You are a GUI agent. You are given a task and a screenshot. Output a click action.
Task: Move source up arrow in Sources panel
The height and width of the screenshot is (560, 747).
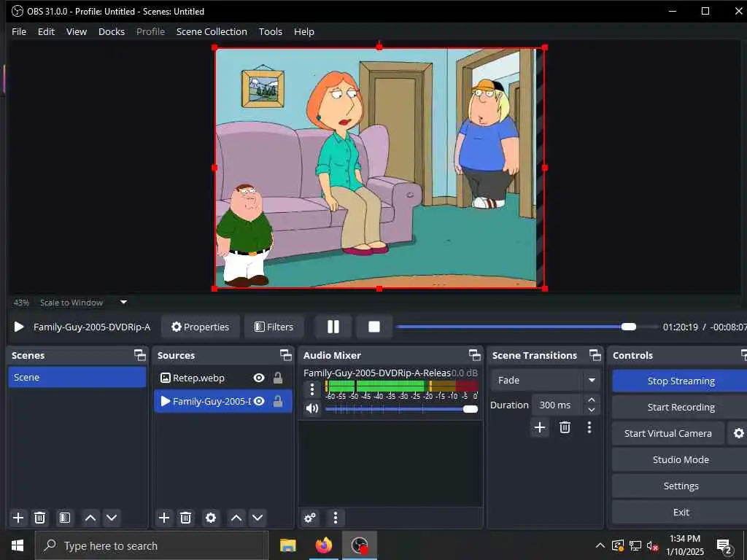coord(236,518)
